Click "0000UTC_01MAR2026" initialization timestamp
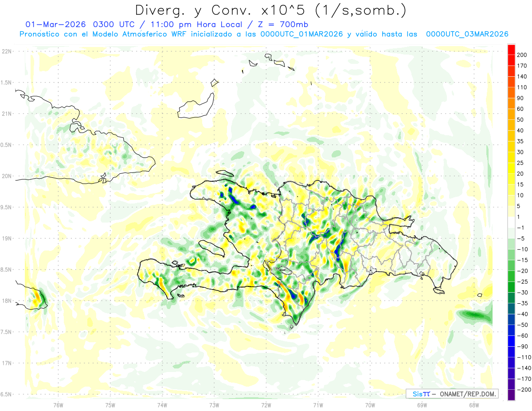Image resolution: width=532 pixels, height=411 pixels. coord(301,34)
